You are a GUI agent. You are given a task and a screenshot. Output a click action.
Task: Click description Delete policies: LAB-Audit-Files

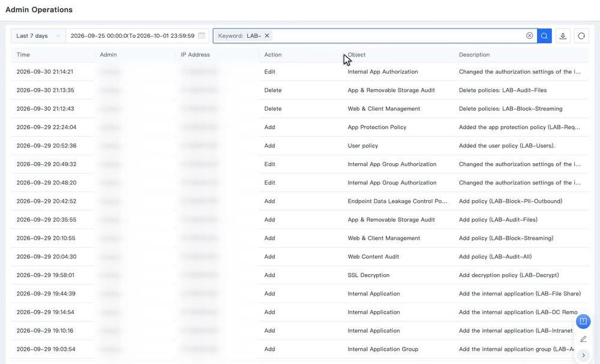click(x=503, y=90)
